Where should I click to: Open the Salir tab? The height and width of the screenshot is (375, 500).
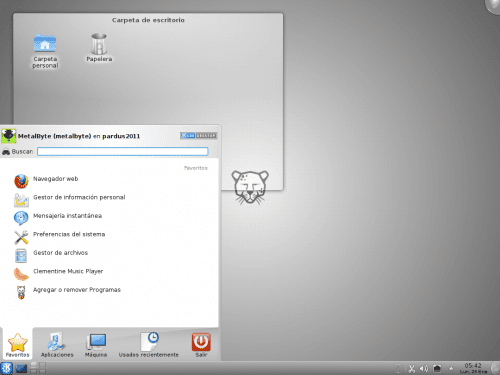click(x=201, y=345)
